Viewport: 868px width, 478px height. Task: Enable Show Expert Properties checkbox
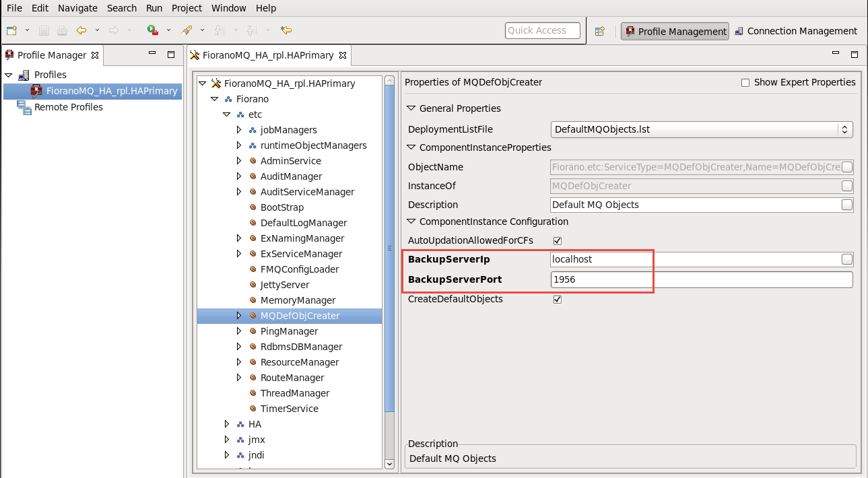pyautogui.click(x=745, y=83)
